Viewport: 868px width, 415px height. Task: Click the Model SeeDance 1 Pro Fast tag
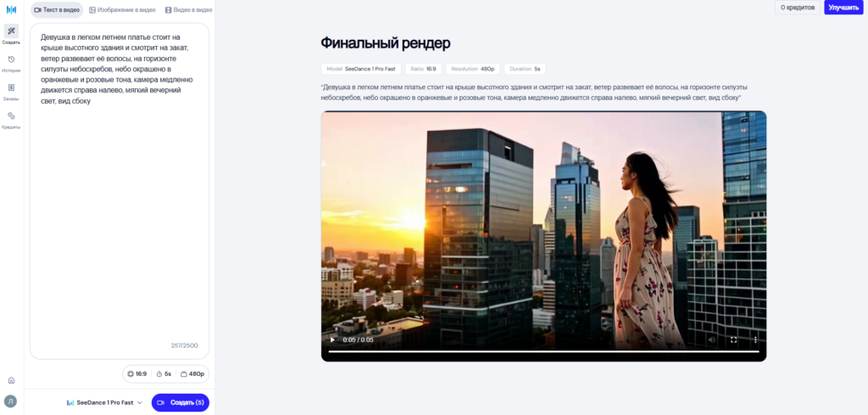361,70
